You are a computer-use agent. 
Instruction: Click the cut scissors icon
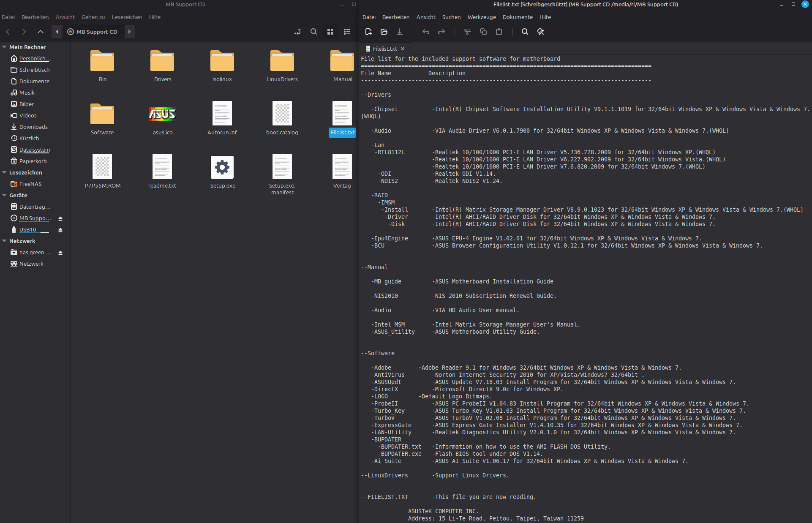click(467, 32)
